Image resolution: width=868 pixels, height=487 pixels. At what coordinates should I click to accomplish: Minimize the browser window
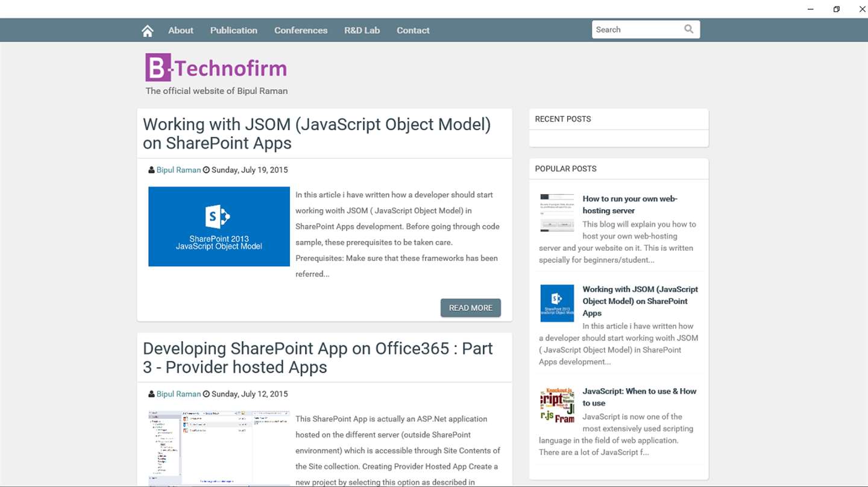[811, 9]
